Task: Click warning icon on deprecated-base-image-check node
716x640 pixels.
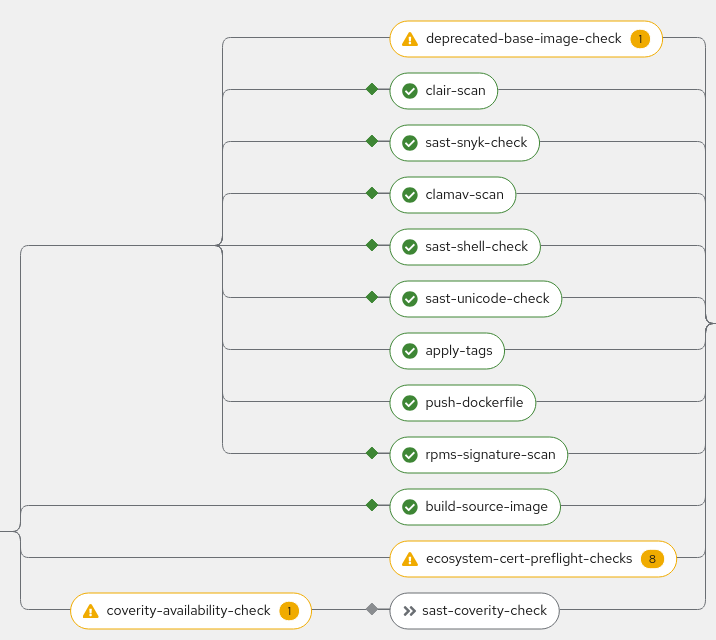Action: coord(409,39)
